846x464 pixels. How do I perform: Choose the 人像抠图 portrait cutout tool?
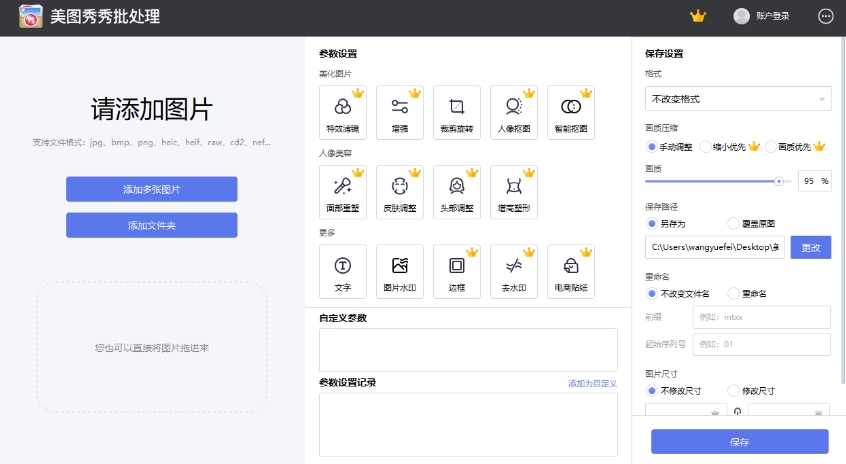tap(514, 113)
